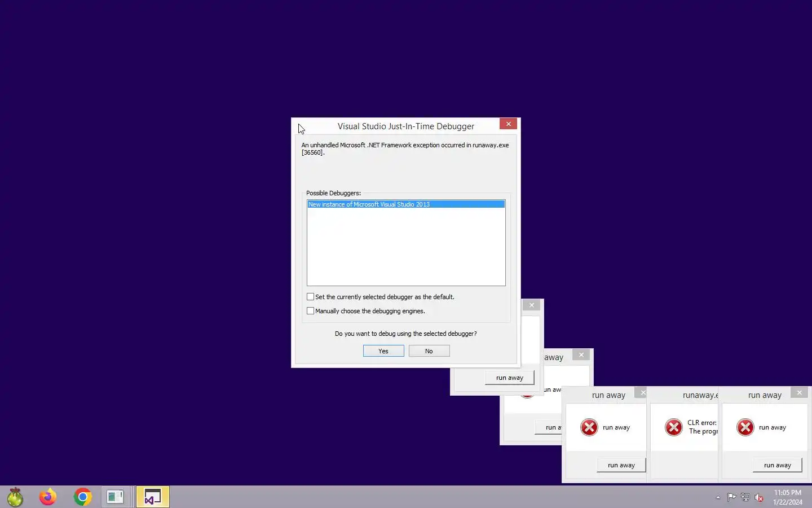812x508 pixels.
Task: Click the 'run away' button partly hidden under the debugger dialog
Action: tap(510, 378)
